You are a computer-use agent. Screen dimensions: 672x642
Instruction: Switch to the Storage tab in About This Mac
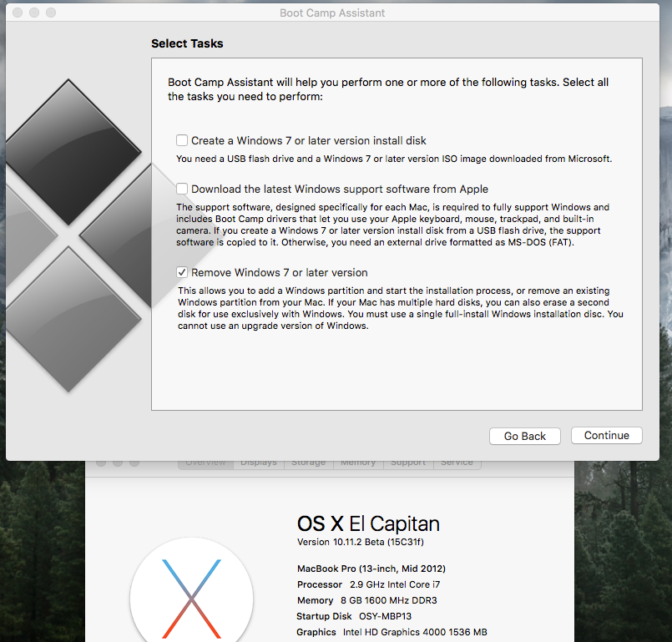[x=308, y=463]
